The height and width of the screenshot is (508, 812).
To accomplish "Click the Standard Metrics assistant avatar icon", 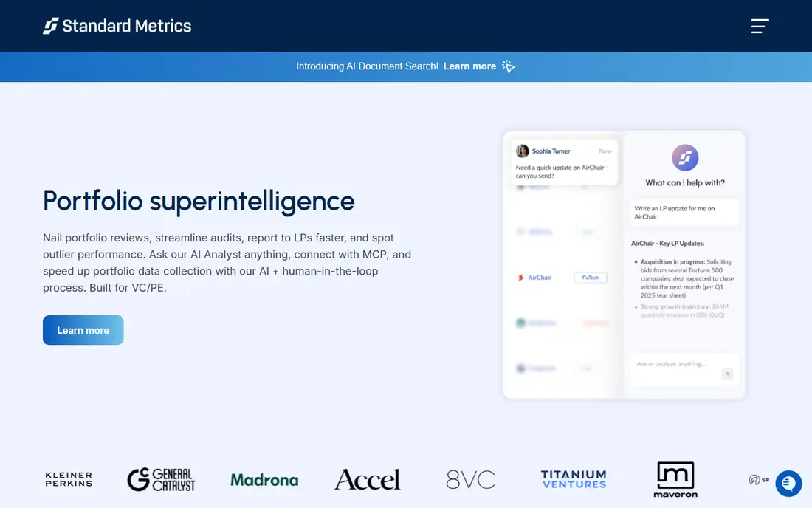I will [x=684, y=157].
